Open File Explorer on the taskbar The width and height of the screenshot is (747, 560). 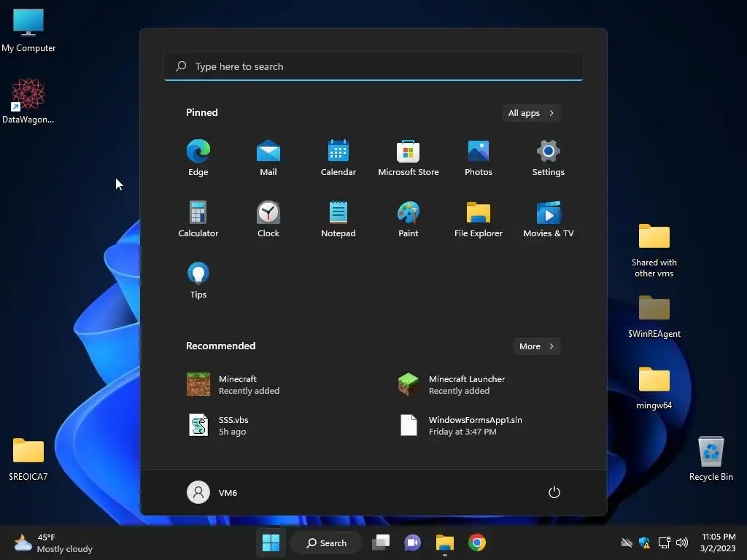pyautogui.click(x=445, y=542)
